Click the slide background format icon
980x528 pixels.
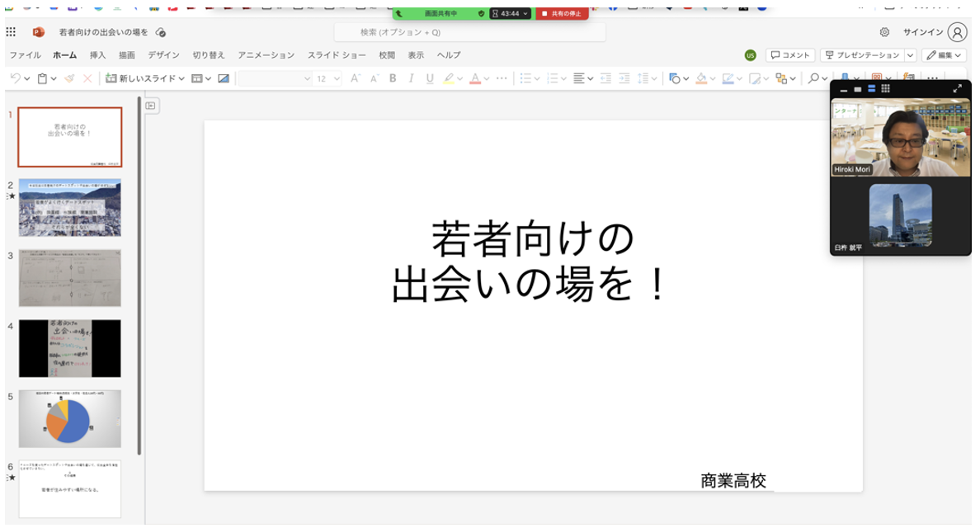[x=224, y=78]
